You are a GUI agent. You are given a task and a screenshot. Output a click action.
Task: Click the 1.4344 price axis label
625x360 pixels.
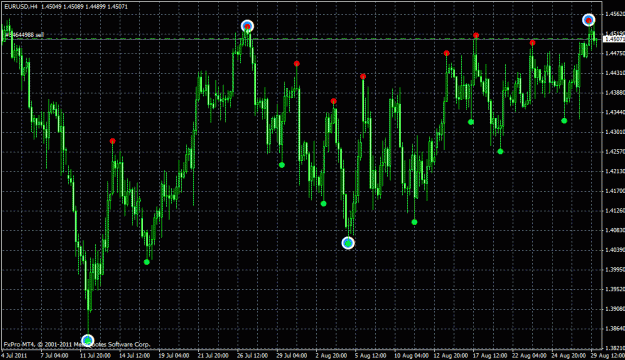pos(615,112)
